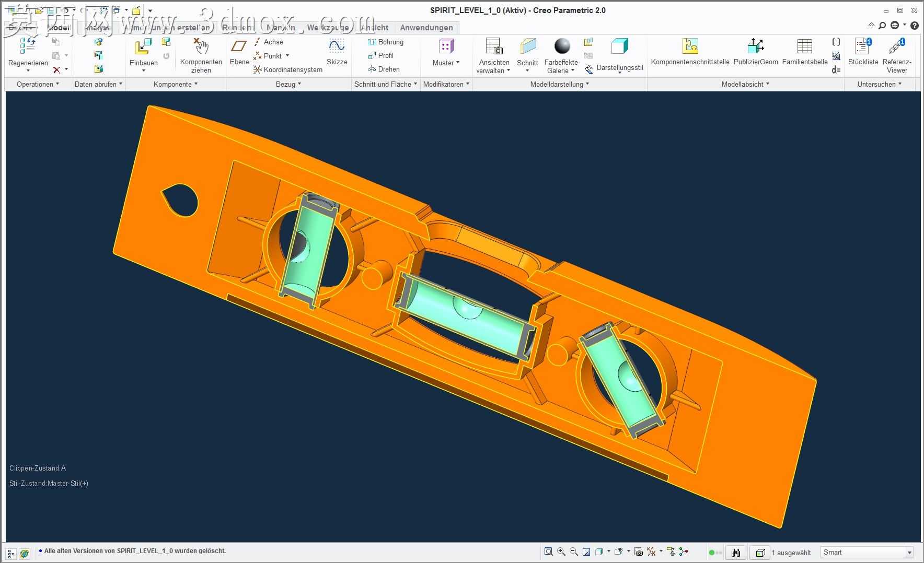The height and width of the screenshot is (563, 924).
Task: Expand the Bezug group menu
Action: [x=288, y=84]
